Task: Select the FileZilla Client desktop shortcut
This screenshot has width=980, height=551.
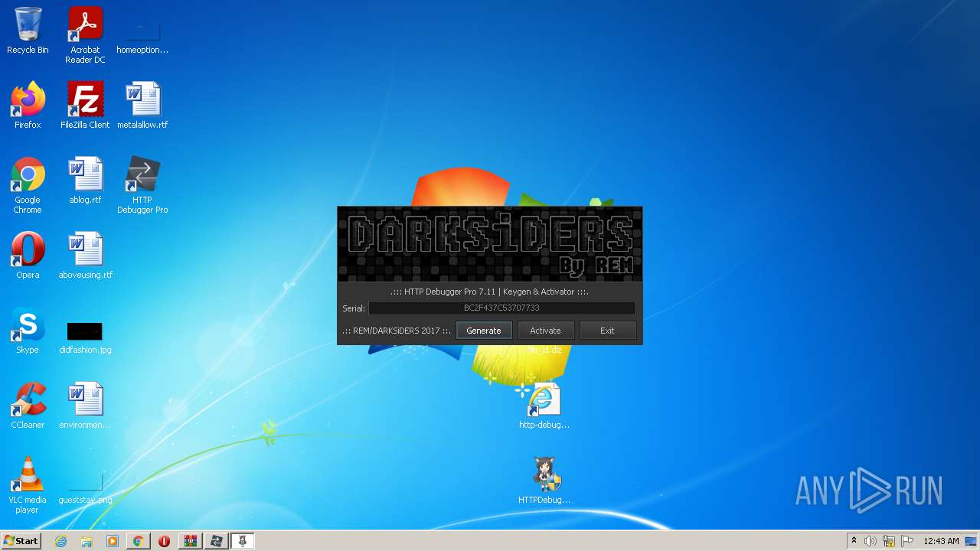Action: pos(85,106)
